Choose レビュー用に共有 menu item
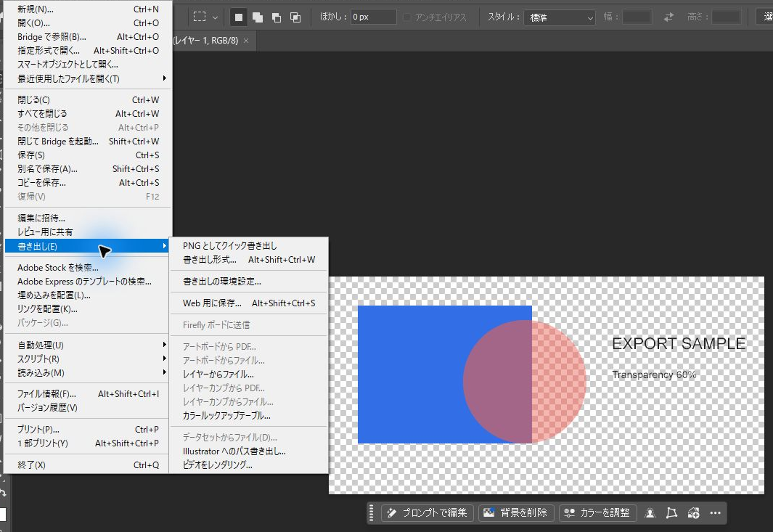This screenshot has width=773, height=532. 88,232
